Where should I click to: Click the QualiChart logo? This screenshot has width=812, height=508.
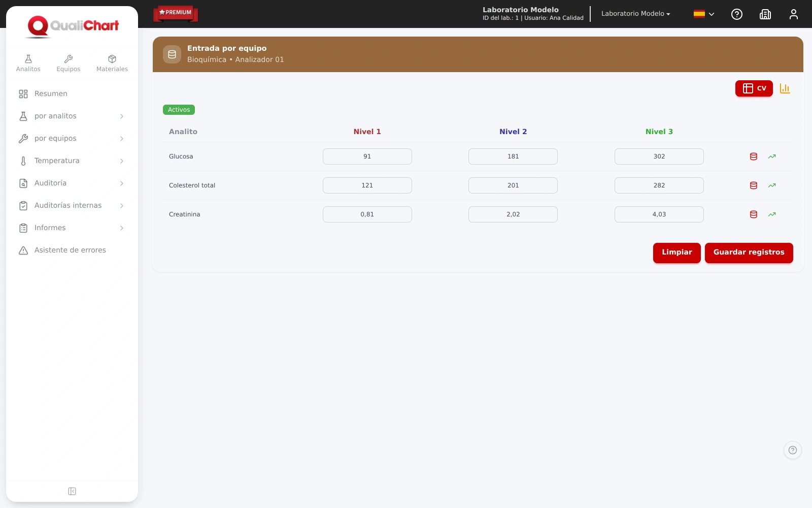point(73,26)
